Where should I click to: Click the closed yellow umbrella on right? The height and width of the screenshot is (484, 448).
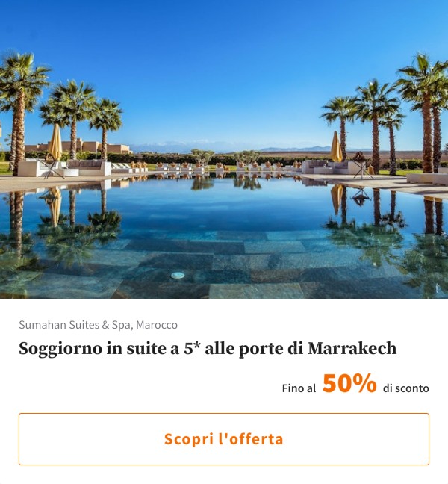pyautogui.click(x=336, y=147)
